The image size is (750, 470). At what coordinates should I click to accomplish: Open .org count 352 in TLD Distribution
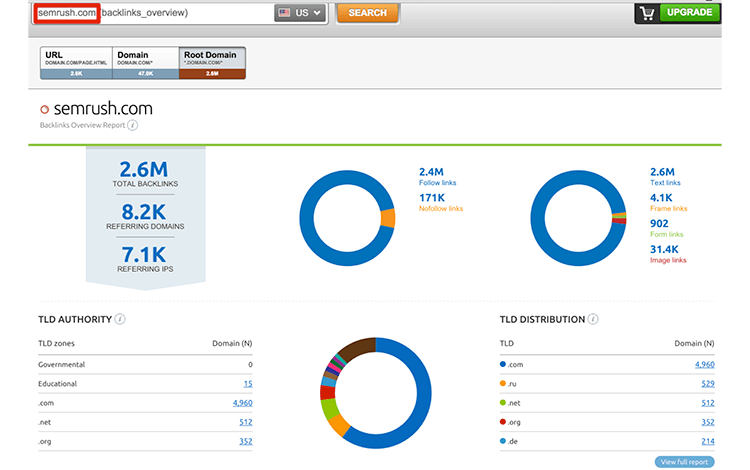pyautogui.click(x=708, y=422)
